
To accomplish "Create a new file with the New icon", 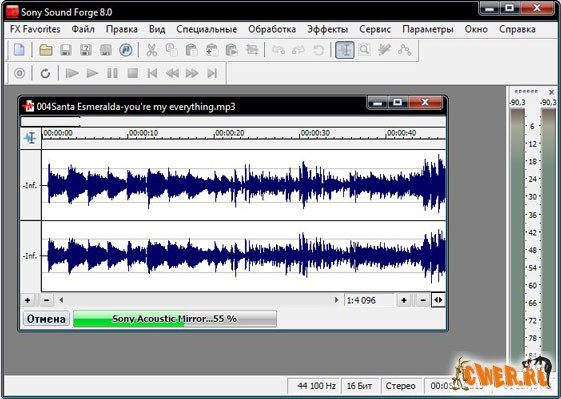I will (x=19, y=50).
